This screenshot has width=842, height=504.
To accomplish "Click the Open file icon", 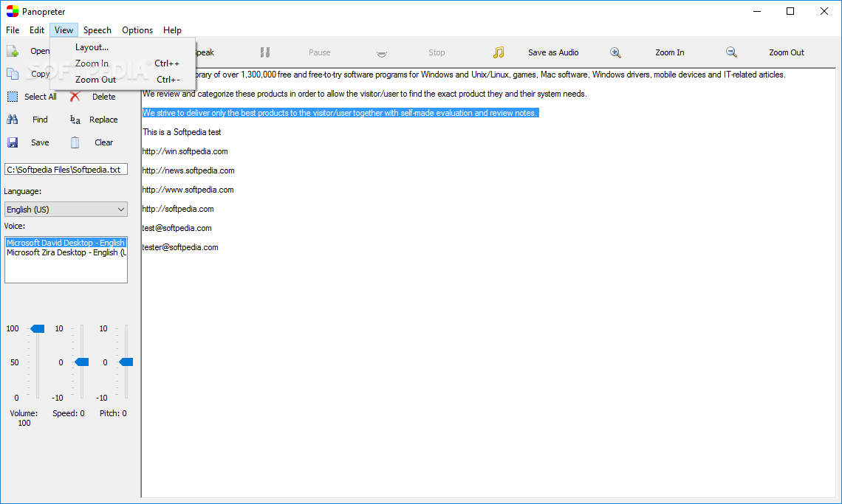I will click(13, 51).
